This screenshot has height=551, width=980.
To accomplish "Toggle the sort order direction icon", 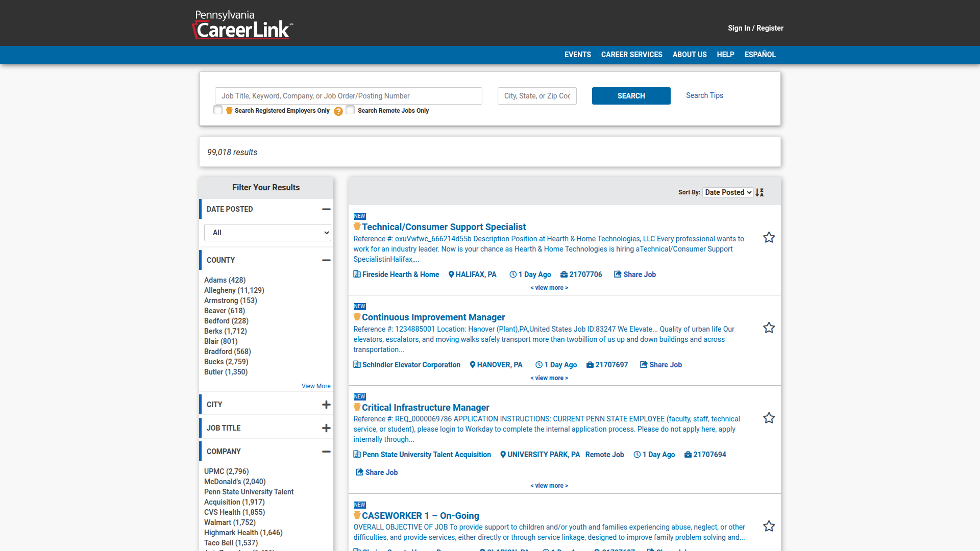I will [x=760, y=192].
